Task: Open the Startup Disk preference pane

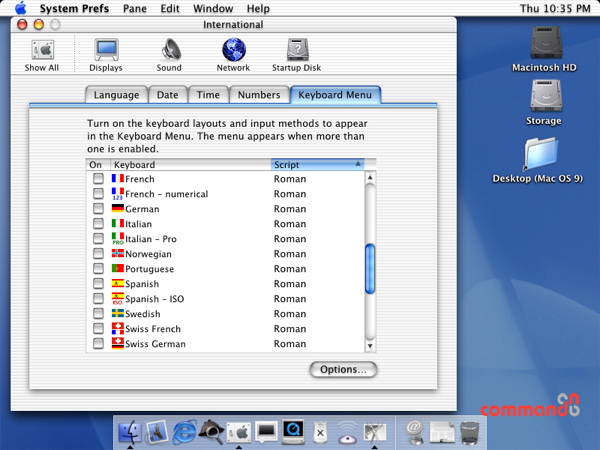Action: pos(297,55)
